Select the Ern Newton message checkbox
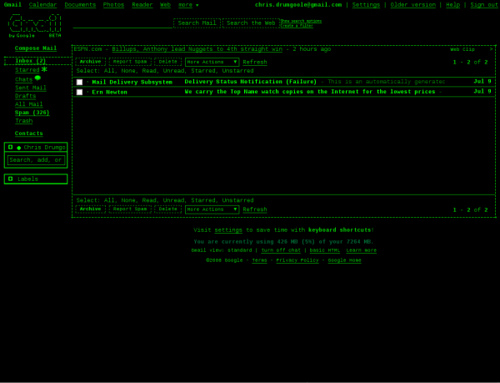 coord(79,92)
